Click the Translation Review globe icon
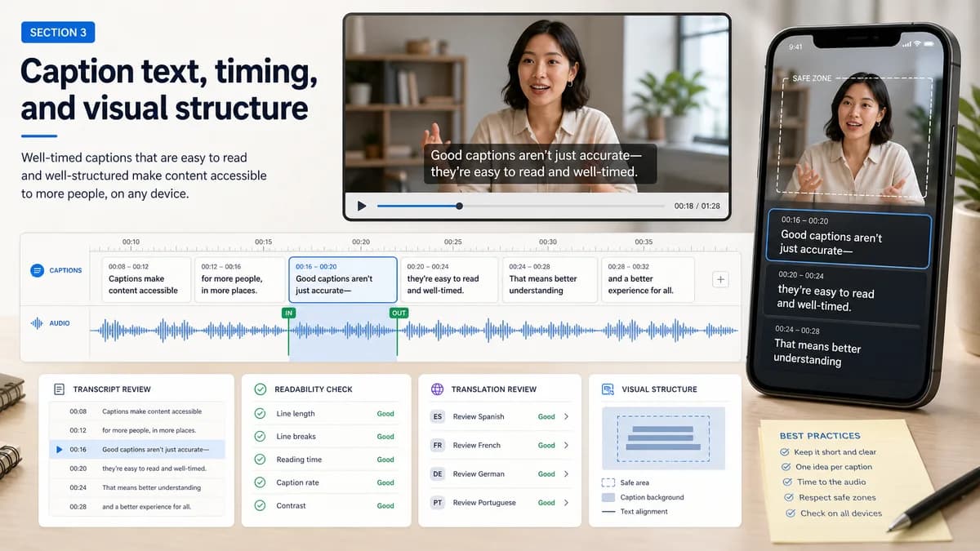 437,389
